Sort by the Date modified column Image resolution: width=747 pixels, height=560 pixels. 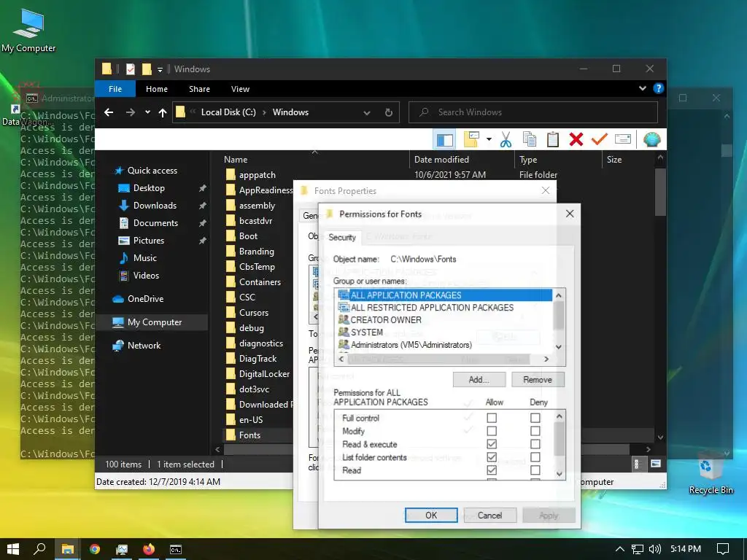point(441,160)
